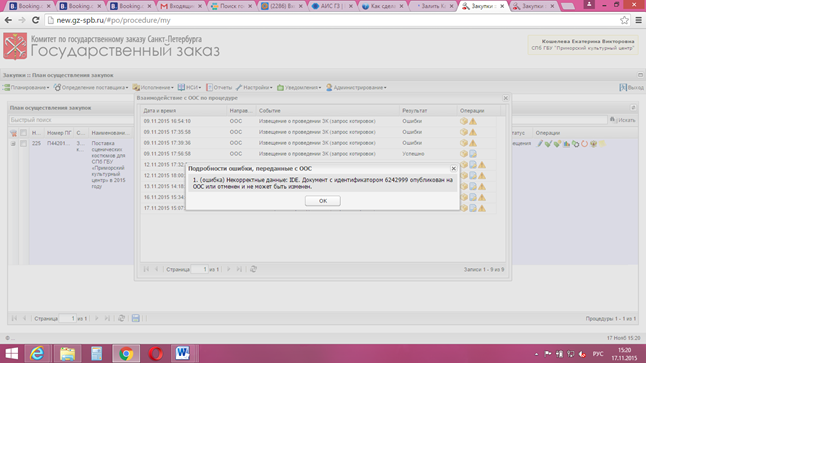This screenshot has width=819, height=460.
Task: Show warning icon in 12.11.2015 17:32 row
Action: pyautogui.click(x=482, y=165)
